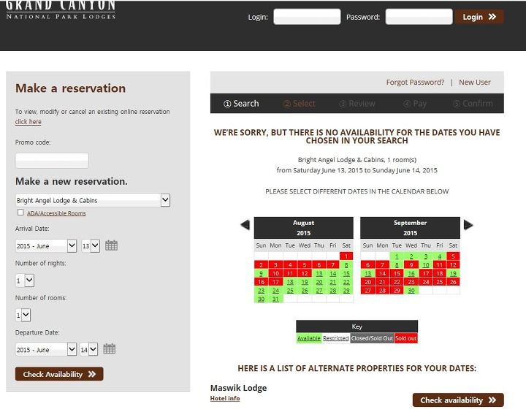The width and height of the screenshot is (526, 420).
Task: Open the New User link
Action: 475,83
